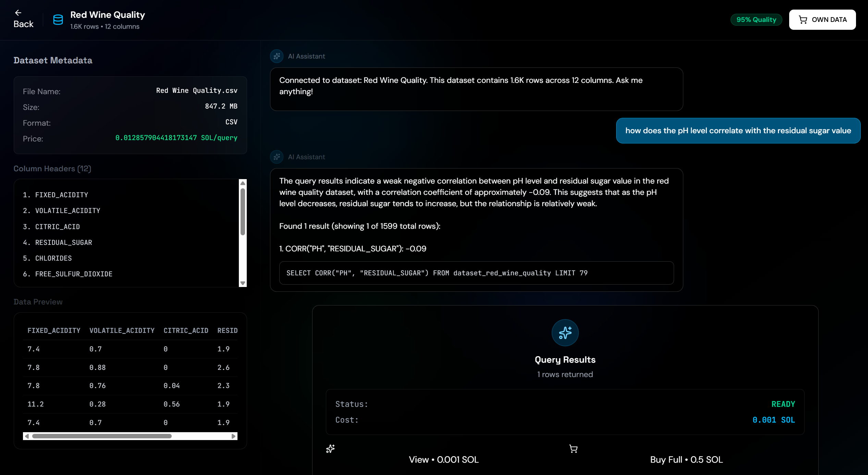The image size is (868, 475).
Task: Click the large sparkle icon above Query Results
Action: tap(565, 333)
